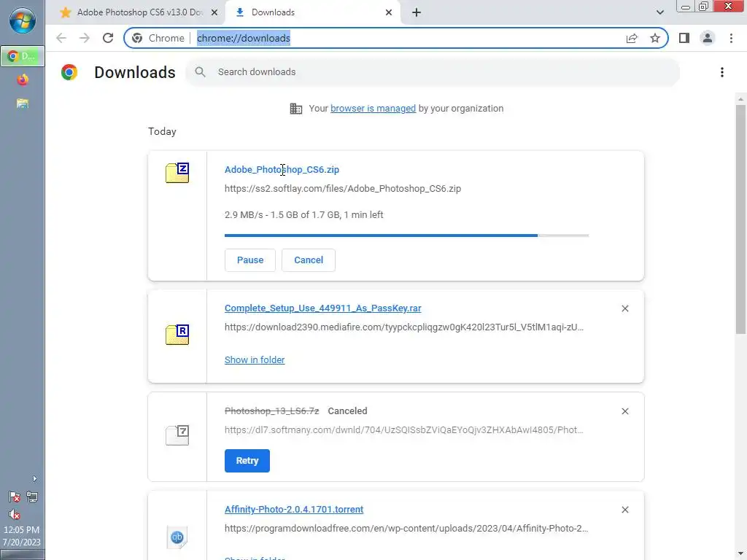Open Firefox from the taskbar

pos(23,79)
